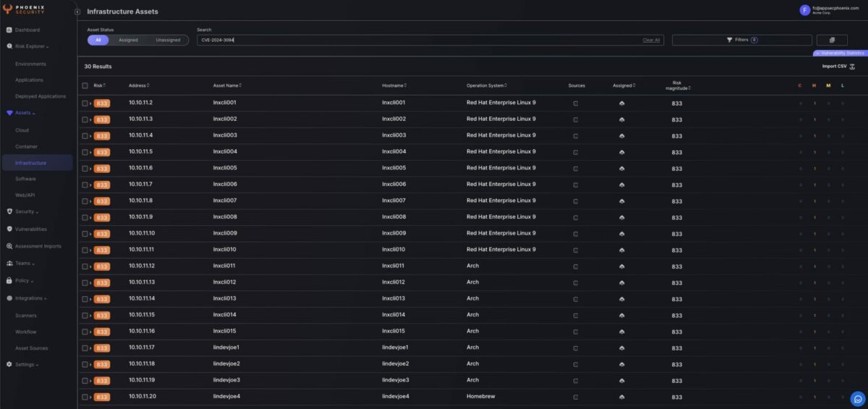Viewport: 868px width, 409px height.
Task: Tick the select-all checkbox in table header
Action: [x=85, y=85]
